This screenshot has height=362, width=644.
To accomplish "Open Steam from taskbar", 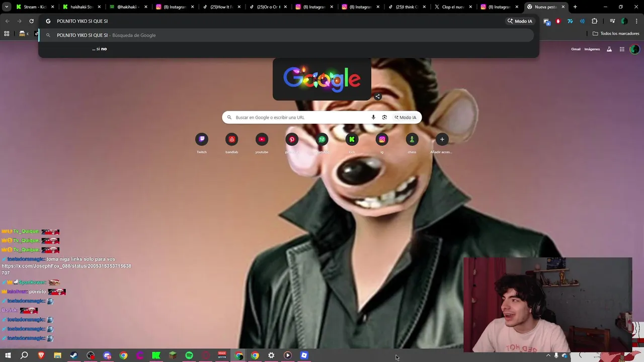I will point(74,355).
